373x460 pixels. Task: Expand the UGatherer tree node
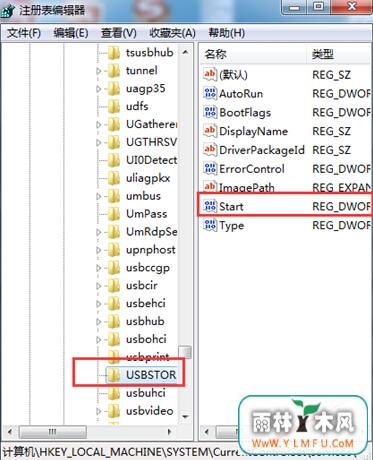(x=99, y=125)
